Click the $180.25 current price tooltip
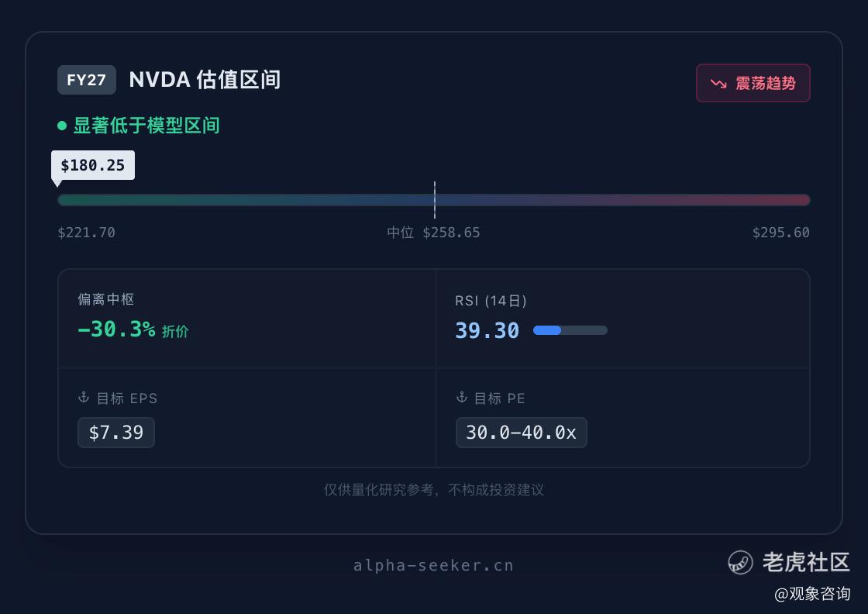 [93, 165]
